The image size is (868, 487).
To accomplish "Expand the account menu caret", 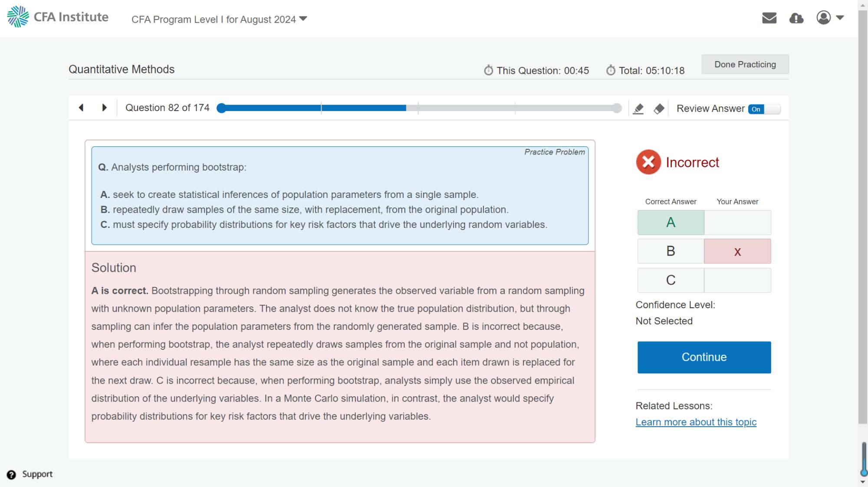I will [840, 18].
